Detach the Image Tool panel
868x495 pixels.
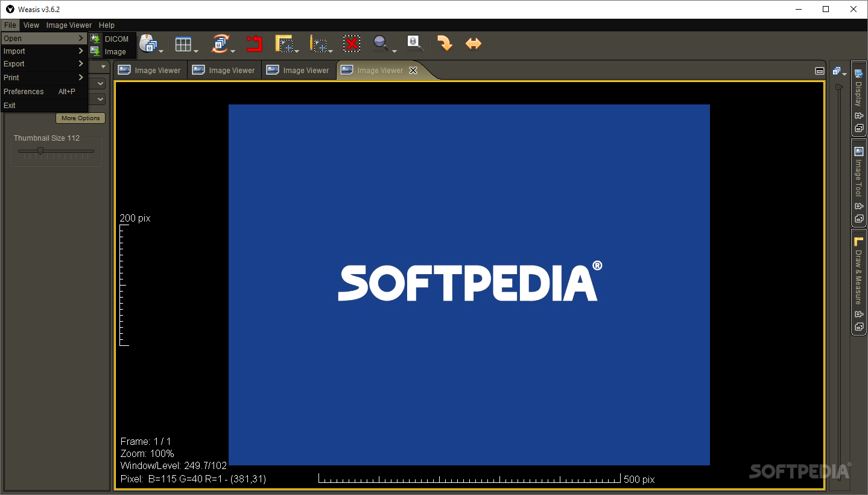[859, 219]
